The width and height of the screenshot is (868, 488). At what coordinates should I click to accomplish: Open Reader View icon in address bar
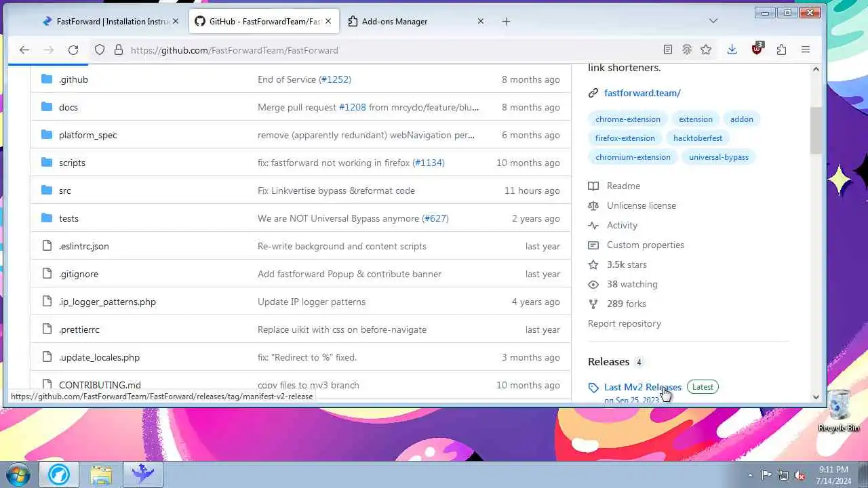point(668,49)
